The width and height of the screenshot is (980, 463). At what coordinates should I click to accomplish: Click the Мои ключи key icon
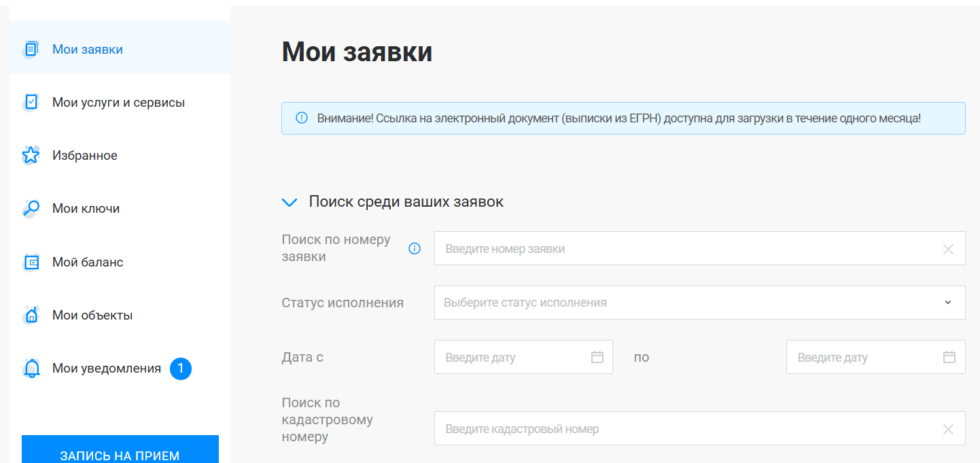coord(31,208)
